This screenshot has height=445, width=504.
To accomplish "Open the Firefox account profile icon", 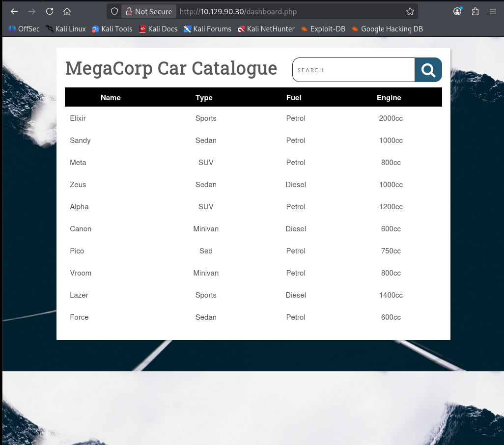I will click(x=457, y=11).
